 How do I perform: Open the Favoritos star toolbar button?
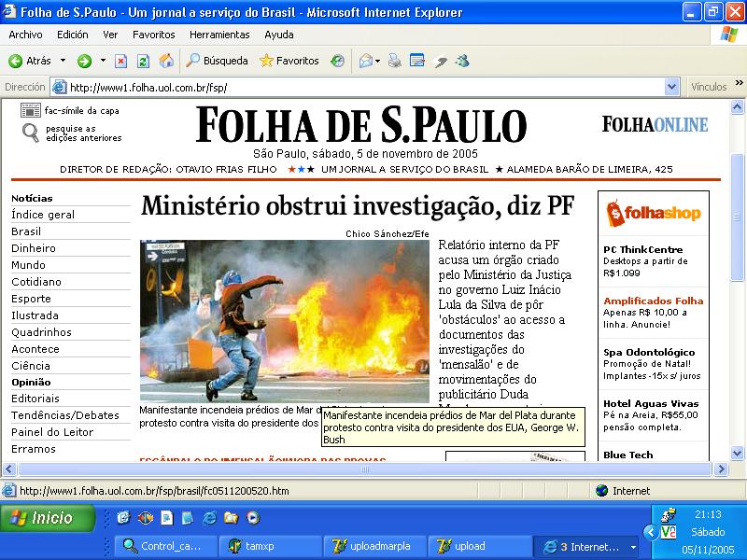point(289,61)
